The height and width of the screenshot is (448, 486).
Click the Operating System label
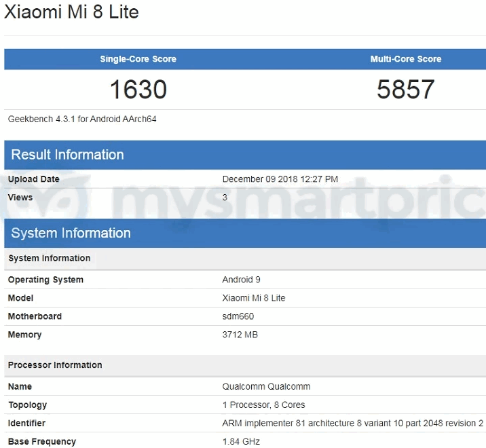coord(45,280)
